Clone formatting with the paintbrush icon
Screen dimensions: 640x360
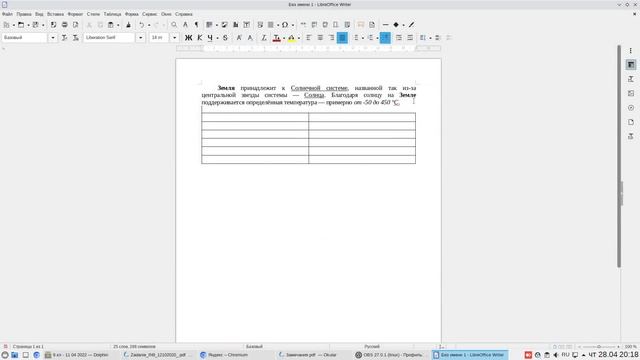coord(128,25)
